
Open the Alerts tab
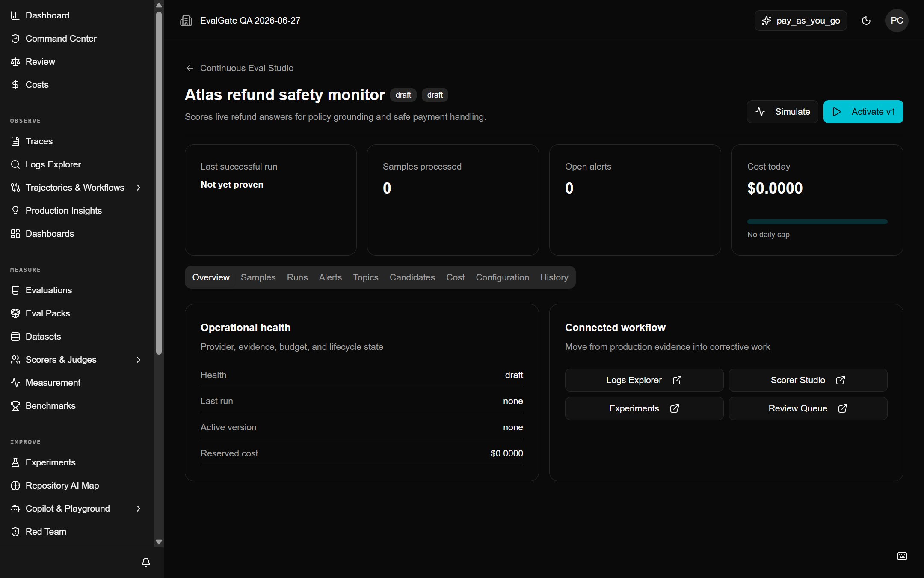pos(330,277)
